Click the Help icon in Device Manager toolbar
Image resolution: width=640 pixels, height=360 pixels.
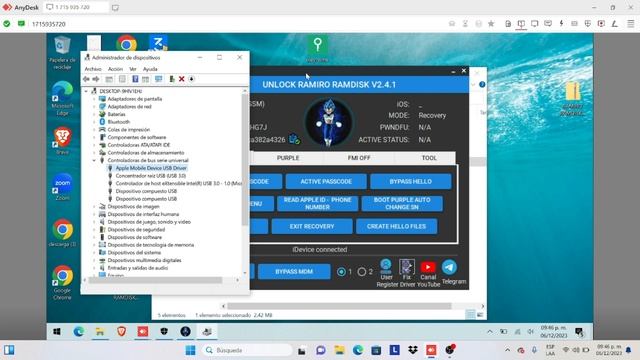135,79
